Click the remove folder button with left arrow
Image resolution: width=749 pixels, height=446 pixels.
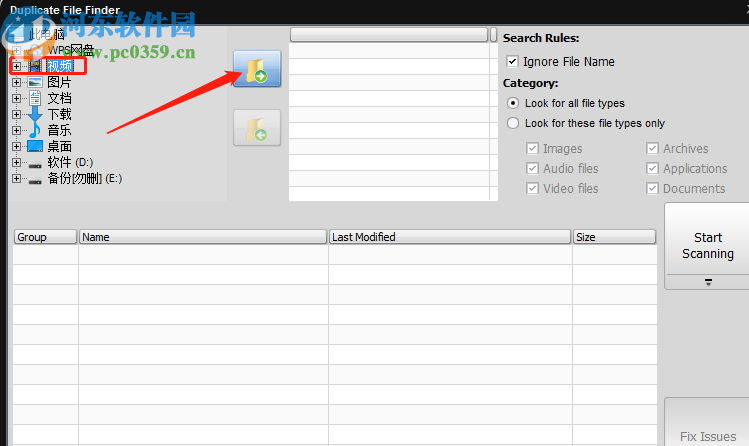257,128
